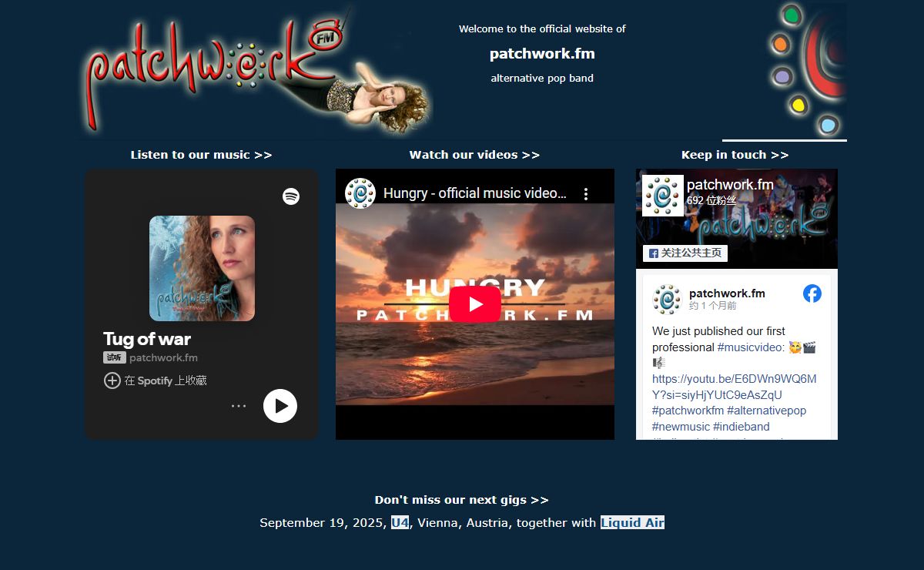This screenshot has width=924, height=570.
Task: Click the Tug of war album cover
Action: (x=202, y=268)
